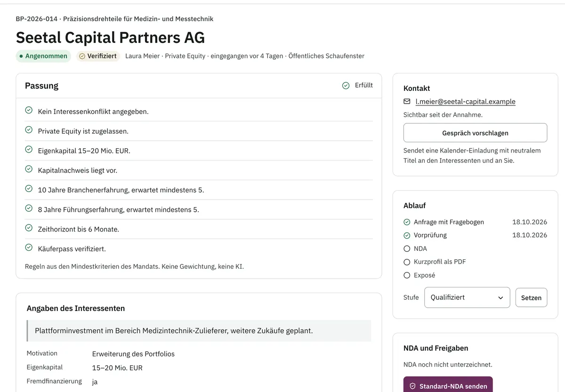
Task: Select the NDA step circle in Ablauf
Action: [407, 248]
